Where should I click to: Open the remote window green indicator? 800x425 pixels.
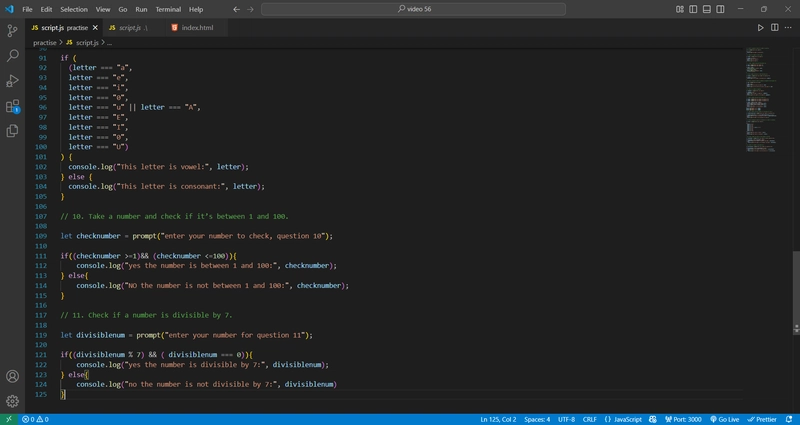[9, 419]
